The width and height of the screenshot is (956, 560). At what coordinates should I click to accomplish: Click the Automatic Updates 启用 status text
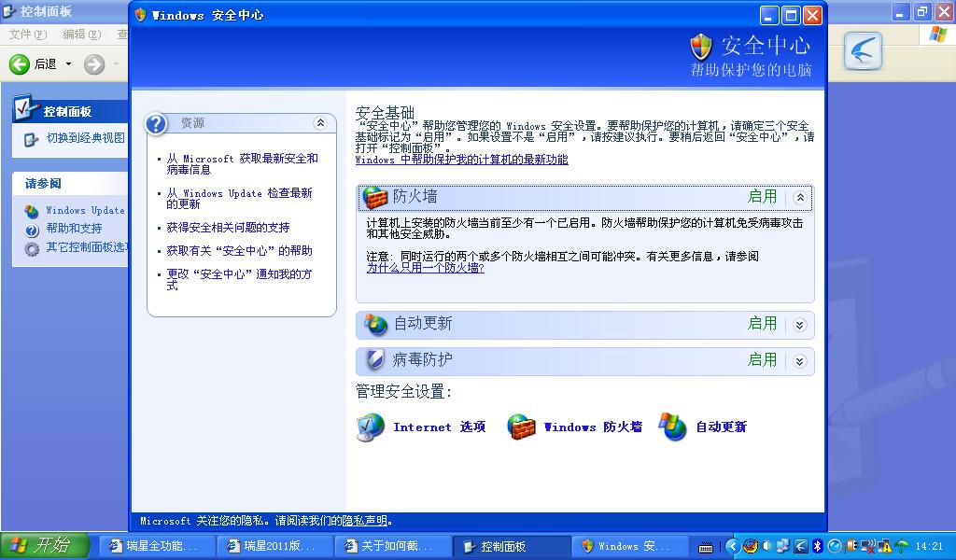[x=762, y=324]
